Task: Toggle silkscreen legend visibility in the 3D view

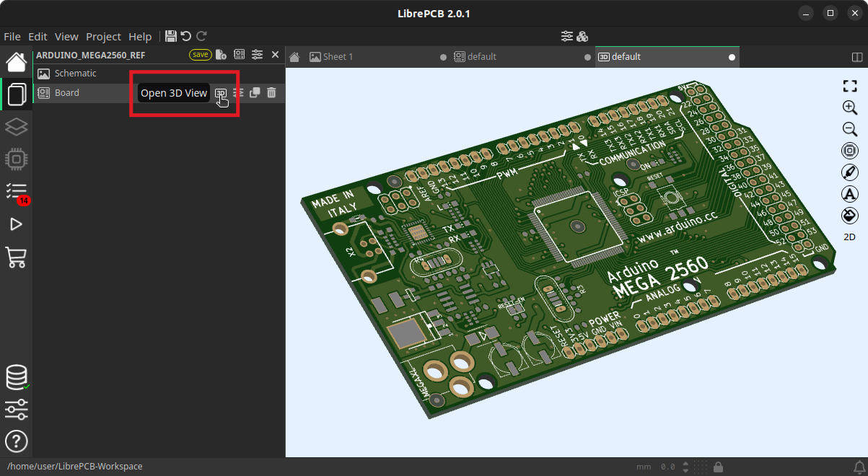Action: click(x=850, y=193)
